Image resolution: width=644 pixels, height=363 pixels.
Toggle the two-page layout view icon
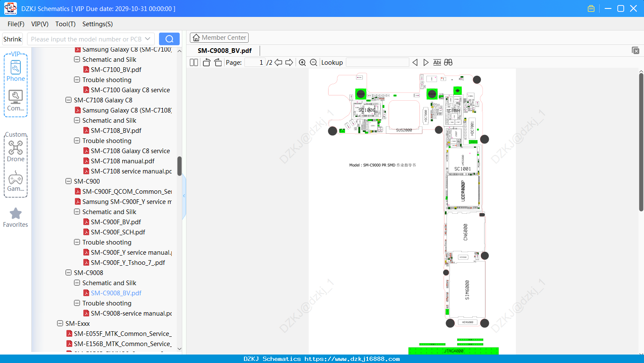point(194,63)
